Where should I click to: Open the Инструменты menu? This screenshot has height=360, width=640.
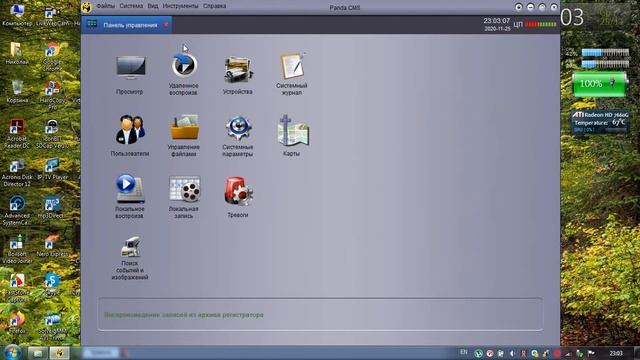(180, 6)
